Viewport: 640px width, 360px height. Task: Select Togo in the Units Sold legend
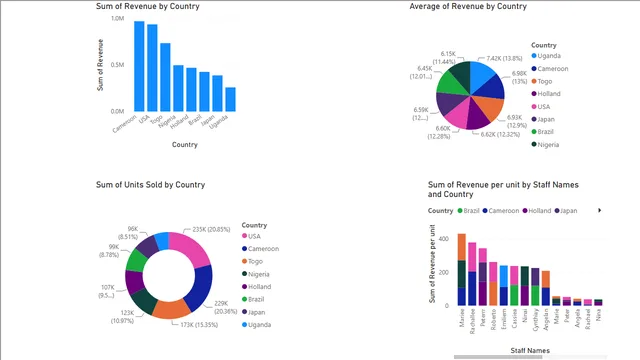tap(252, 261)
